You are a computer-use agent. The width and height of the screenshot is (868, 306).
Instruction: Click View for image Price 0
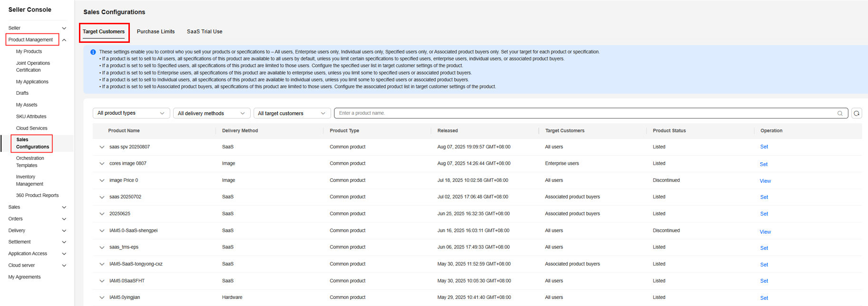[765, 181]
